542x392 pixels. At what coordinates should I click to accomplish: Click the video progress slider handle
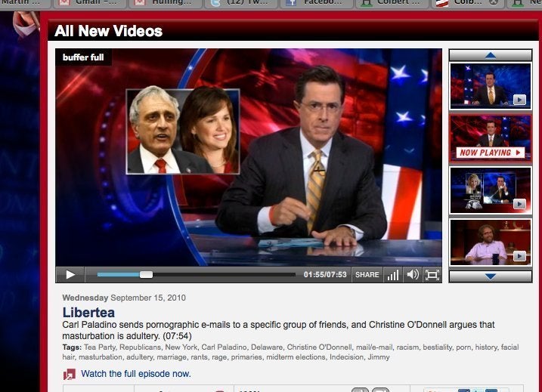click(x=146, y=275)
